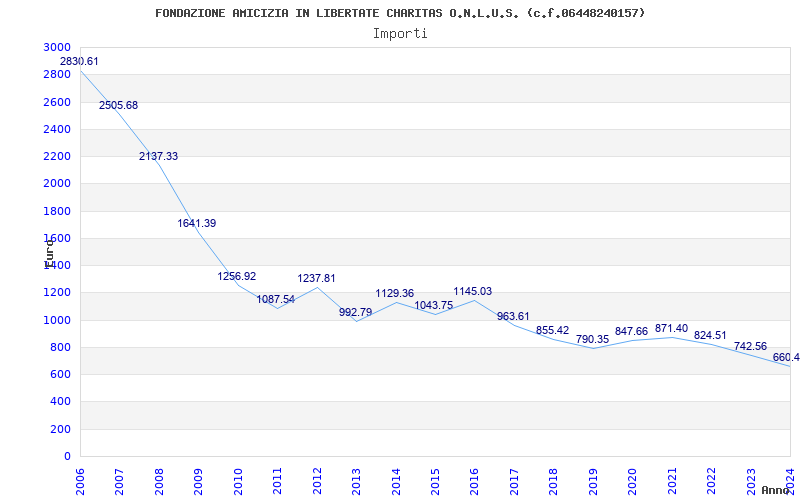
Task: Click the data label 1145.03
Action: 473,291
